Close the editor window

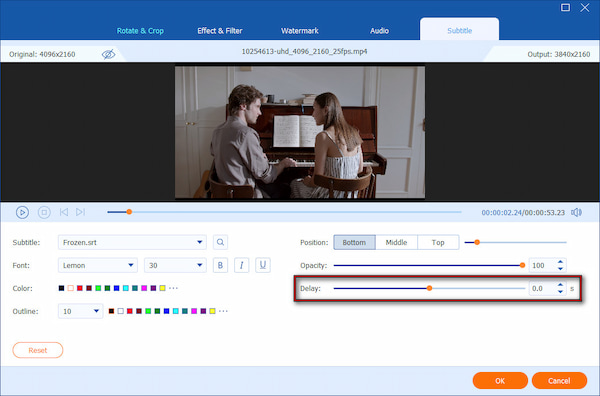585,8
